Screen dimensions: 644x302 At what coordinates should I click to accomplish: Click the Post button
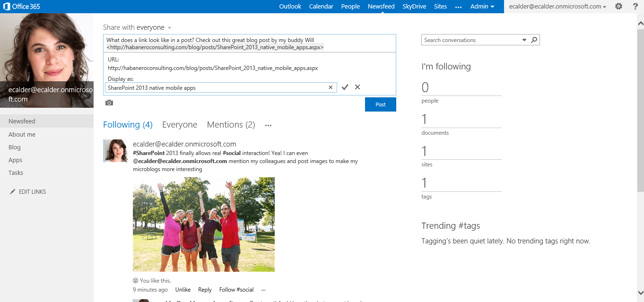click(381, 104)
